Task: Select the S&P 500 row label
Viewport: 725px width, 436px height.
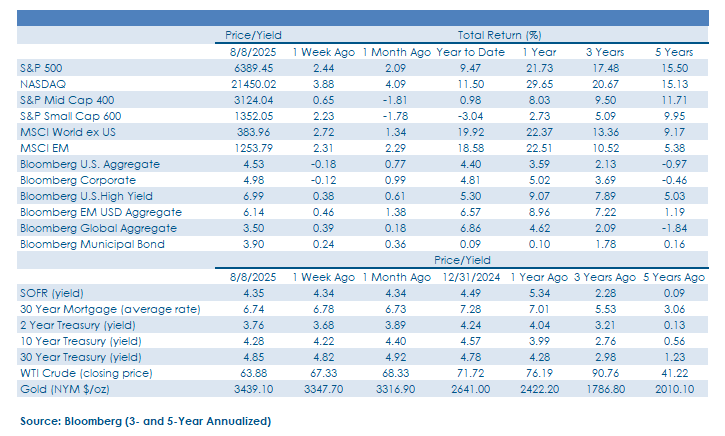Action: coord(41,68)
